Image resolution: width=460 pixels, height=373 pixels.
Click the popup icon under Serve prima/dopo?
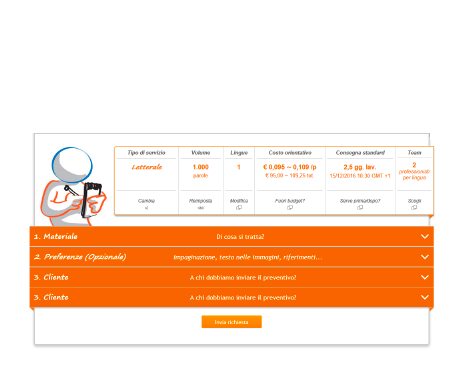360,208
